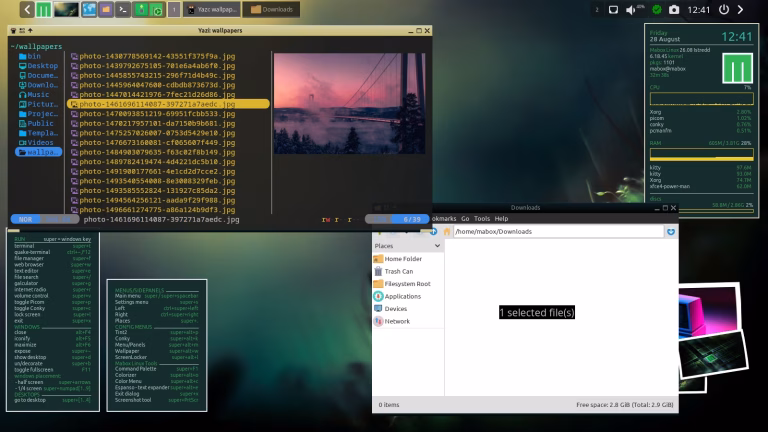
Task: Open the Mabox main menu icon
Action: (x=44, y=9)
